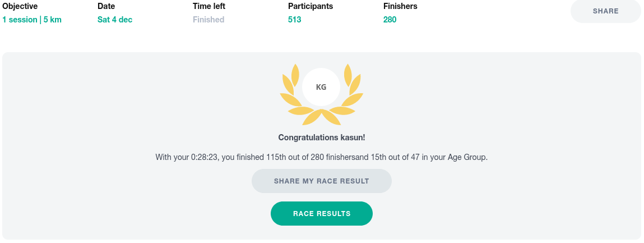Click the 280 finishers count

[x=390, y=20]
